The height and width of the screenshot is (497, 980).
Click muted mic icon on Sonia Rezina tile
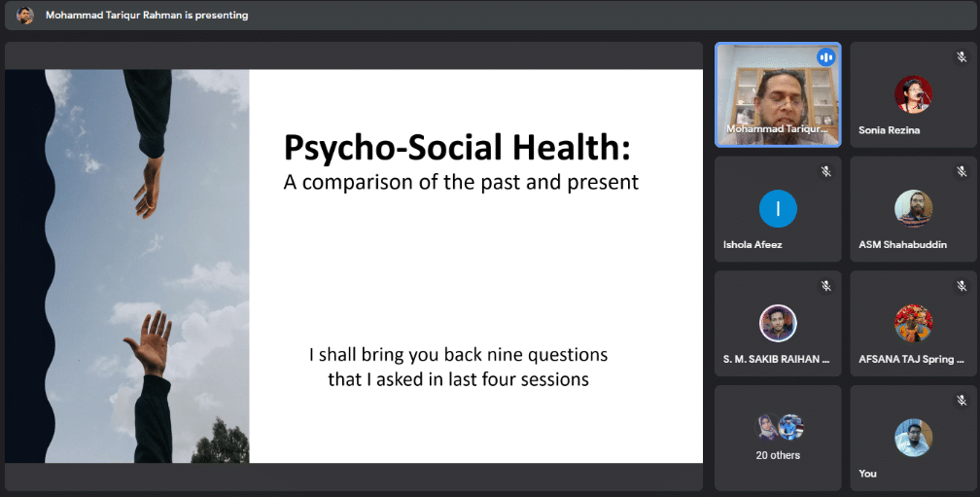pos(962,57)
